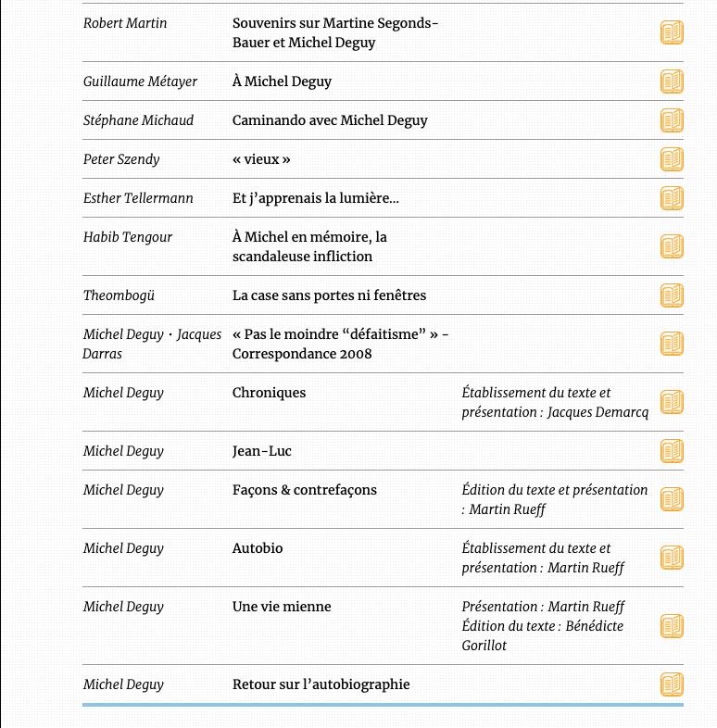Click the book icon beside Autobio

(672, 558)
